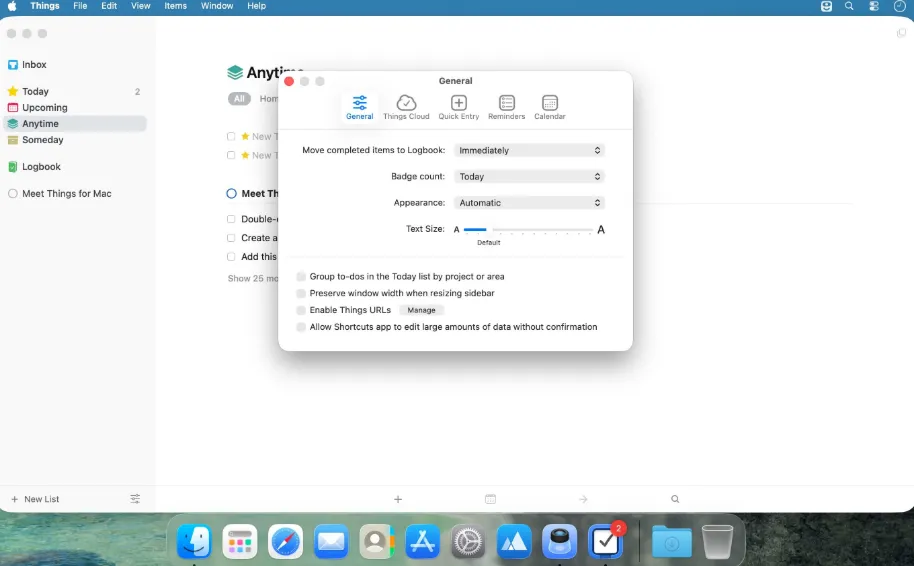Check the Add this to-do checkbox
This screenshot has height=566, width=914.
pyautogui.click(x=231, y=256)
